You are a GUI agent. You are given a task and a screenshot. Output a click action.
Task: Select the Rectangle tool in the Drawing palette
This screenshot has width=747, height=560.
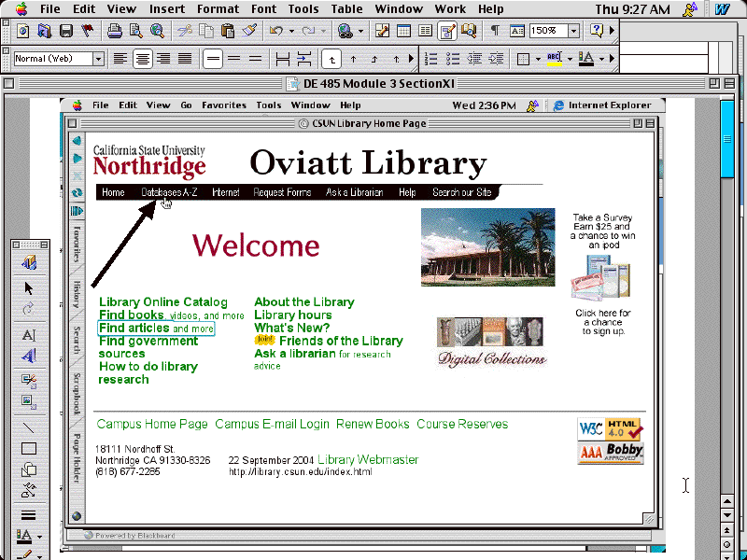click(29, 449)
